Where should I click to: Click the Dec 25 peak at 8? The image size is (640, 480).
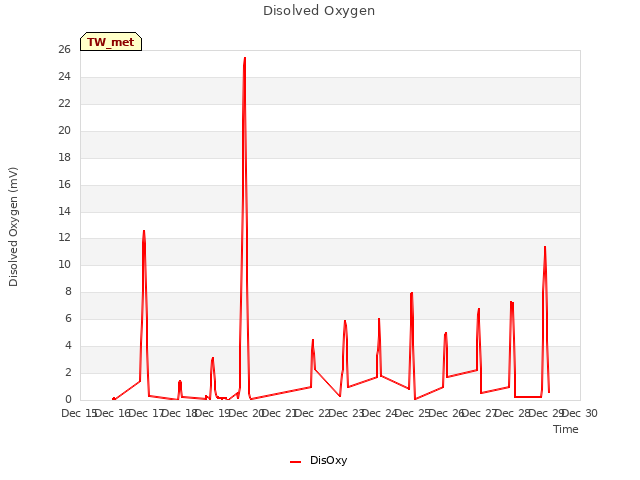pyautogui.click(x=411, y=293)
